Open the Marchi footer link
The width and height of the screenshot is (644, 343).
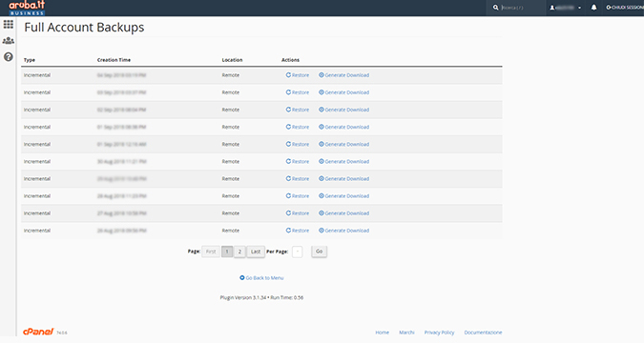pos(406,333)
